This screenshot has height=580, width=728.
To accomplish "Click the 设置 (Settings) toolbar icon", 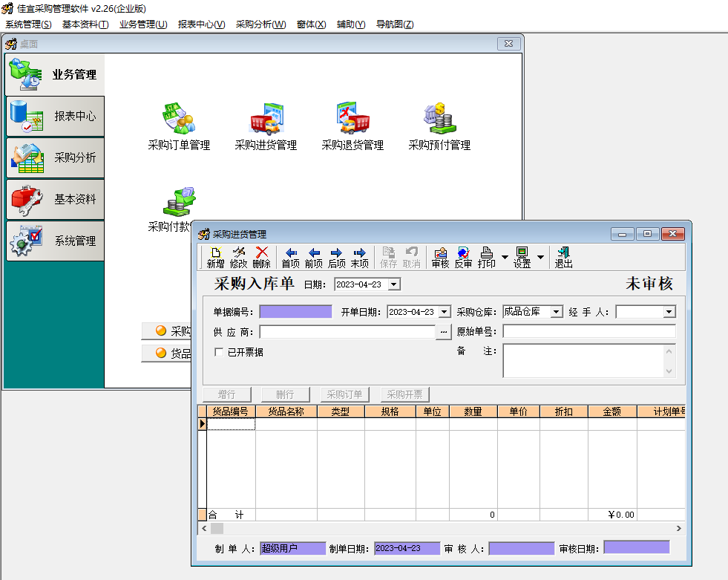I will coord(522,258).
